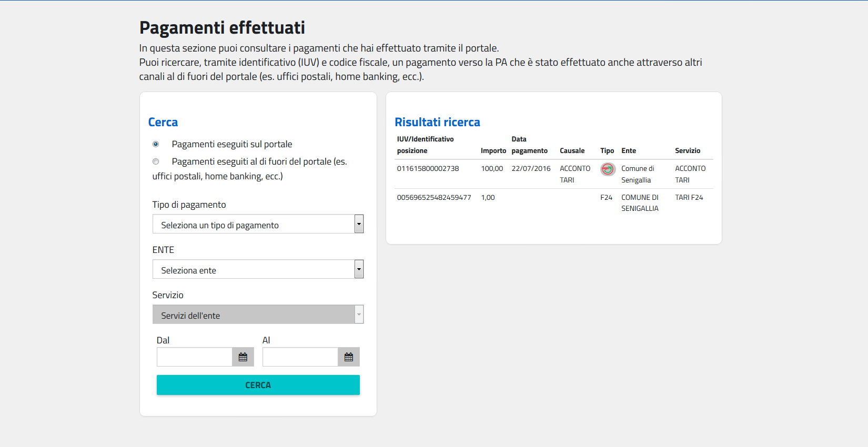
Task: Expand the ENTE dropdown arrow
Action: [x=359, y=269]
